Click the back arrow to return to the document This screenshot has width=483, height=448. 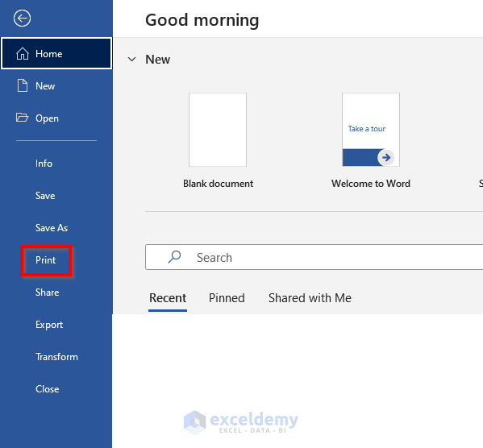click(x=23, y=19)
